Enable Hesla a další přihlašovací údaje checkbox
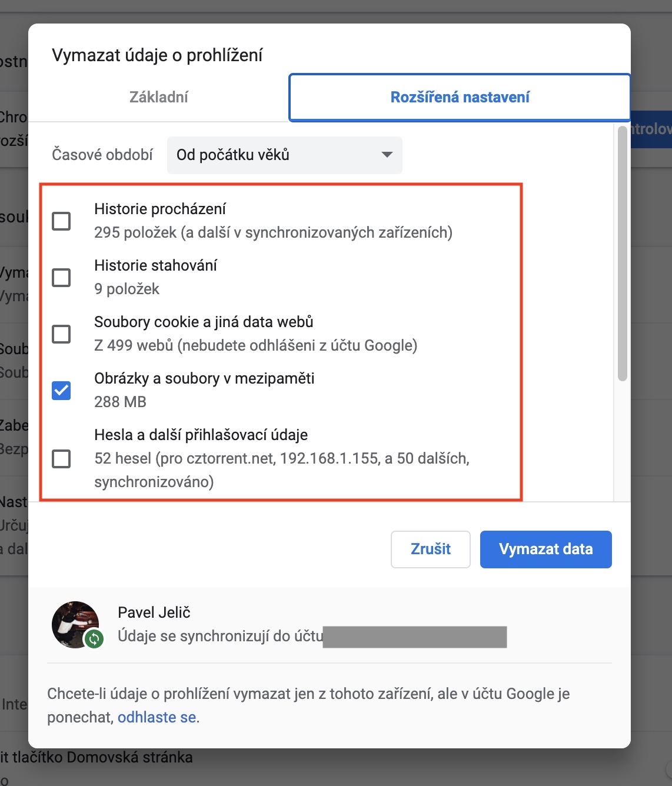 pyautogui.click(x=61, y=459)
